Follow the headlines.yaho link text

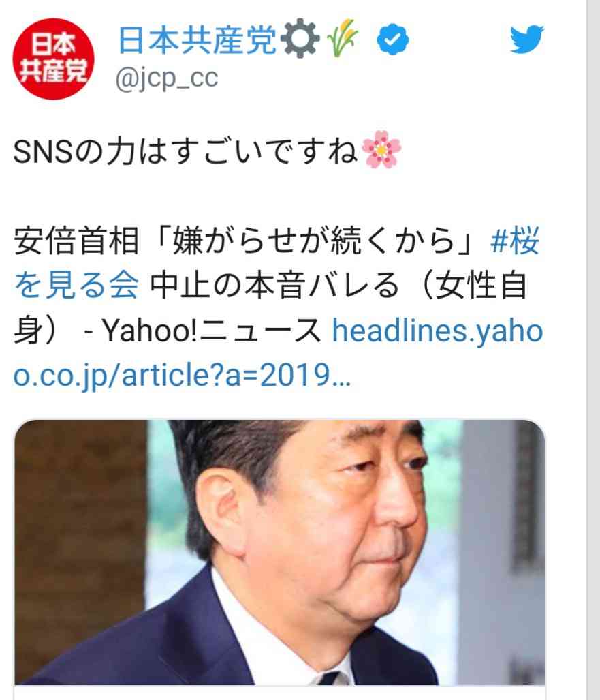coord(438,330)
